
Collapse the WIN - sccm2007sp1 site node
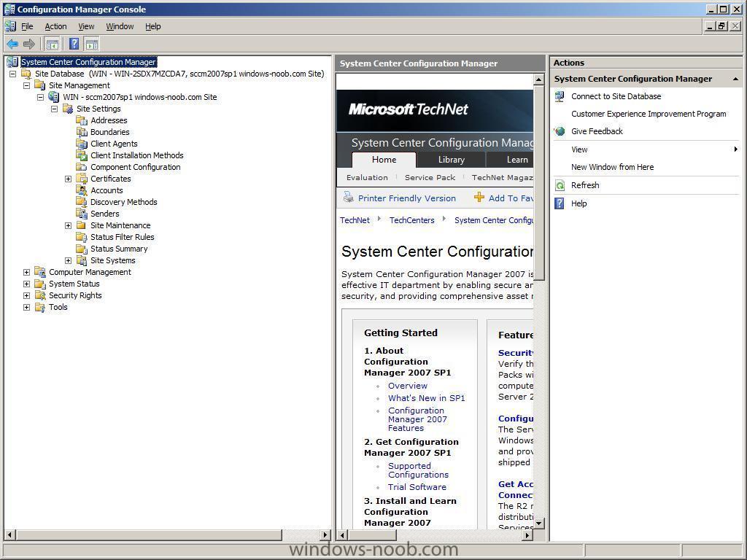click(41, 97)
